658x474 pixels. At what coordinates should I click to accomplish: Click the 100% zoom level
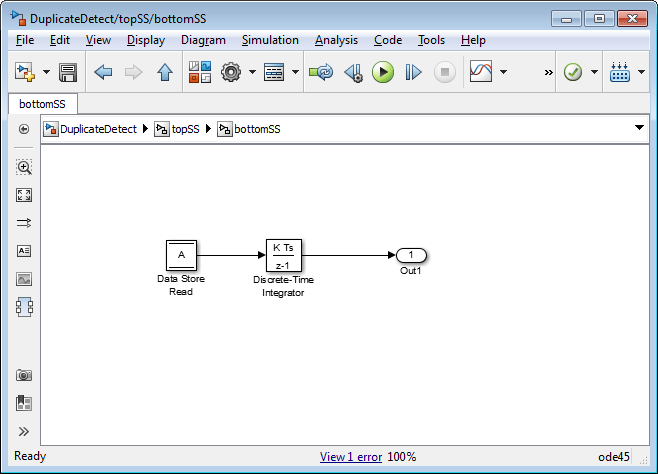click(x=402, y=457)
